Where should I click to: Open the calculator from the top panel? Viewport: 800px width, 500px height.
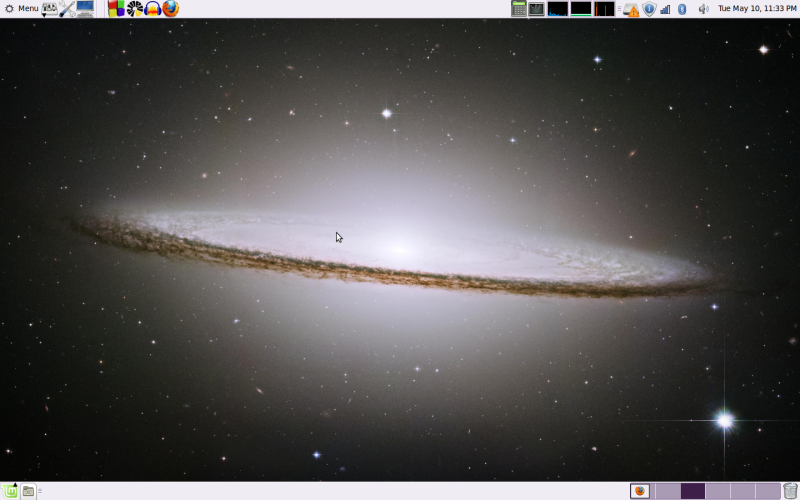click(518, 9)
